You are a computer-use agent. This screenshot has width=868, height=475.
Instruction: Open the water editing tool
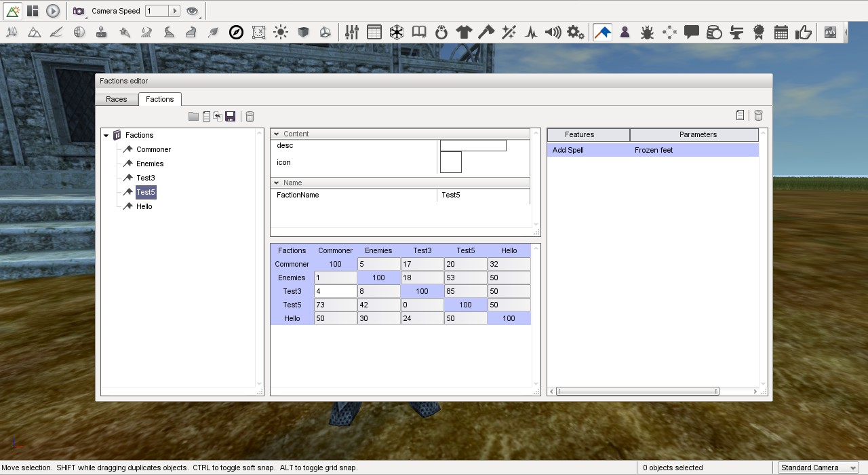144,32
